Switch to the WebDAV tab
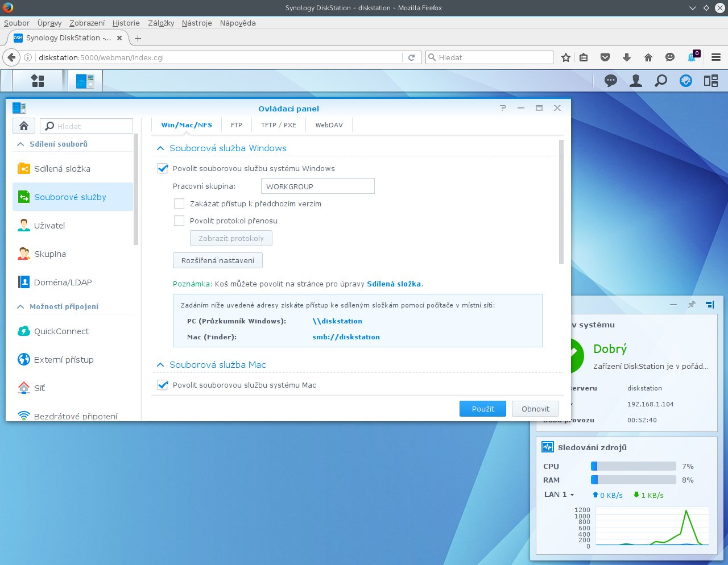This screenshot has width=728, height=565. pos(329,125)
